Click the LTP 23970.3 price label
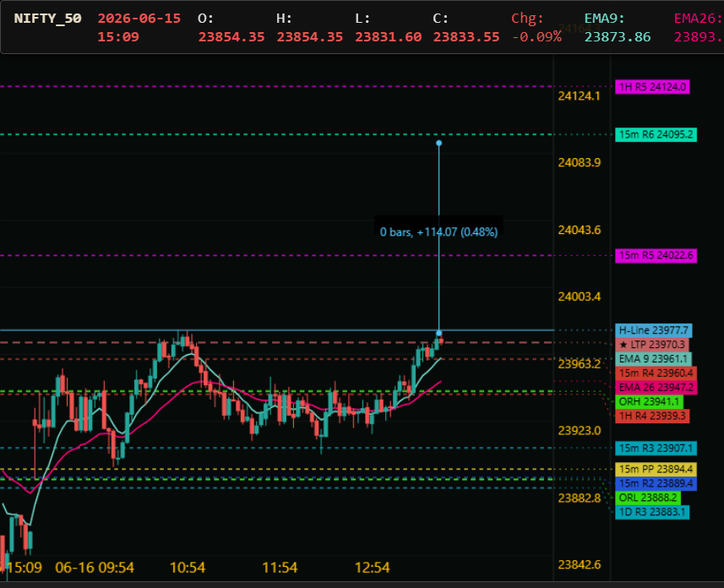The image size is (724, 588). [652, 345]
